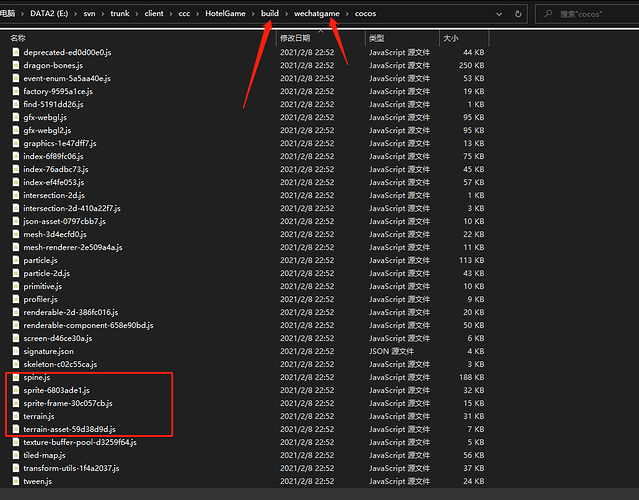
Task: Click the file icon beside index-76adbc73.js
Action: (16, 169)
